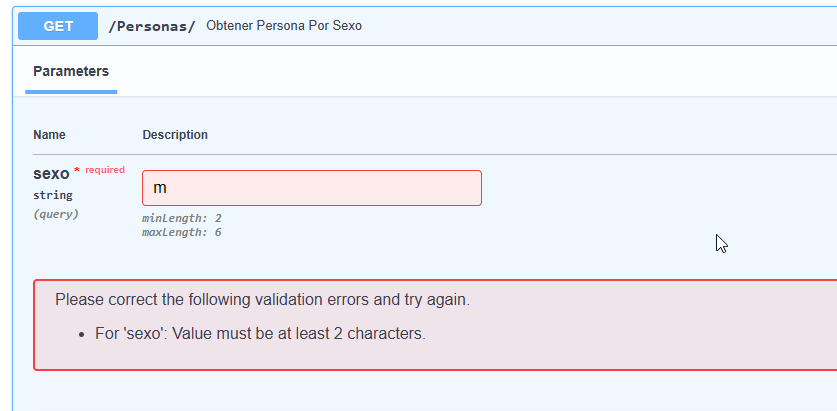
Task: Open the Parameters tab
Action: point(71,72)
